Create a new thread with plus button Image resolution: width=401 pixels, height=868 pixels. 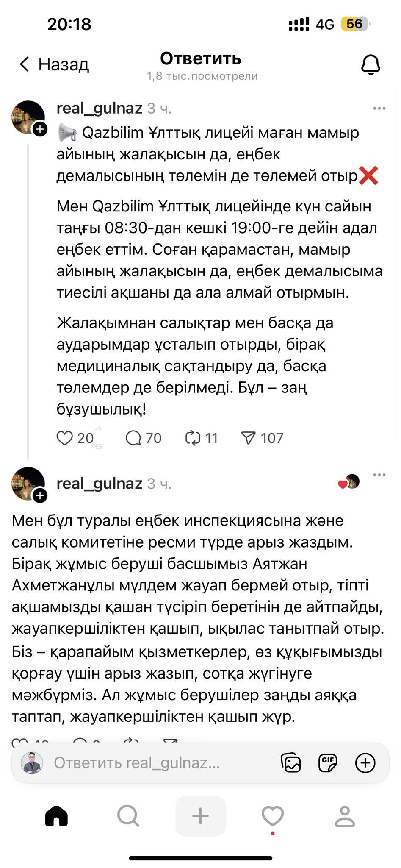[200, 815]
